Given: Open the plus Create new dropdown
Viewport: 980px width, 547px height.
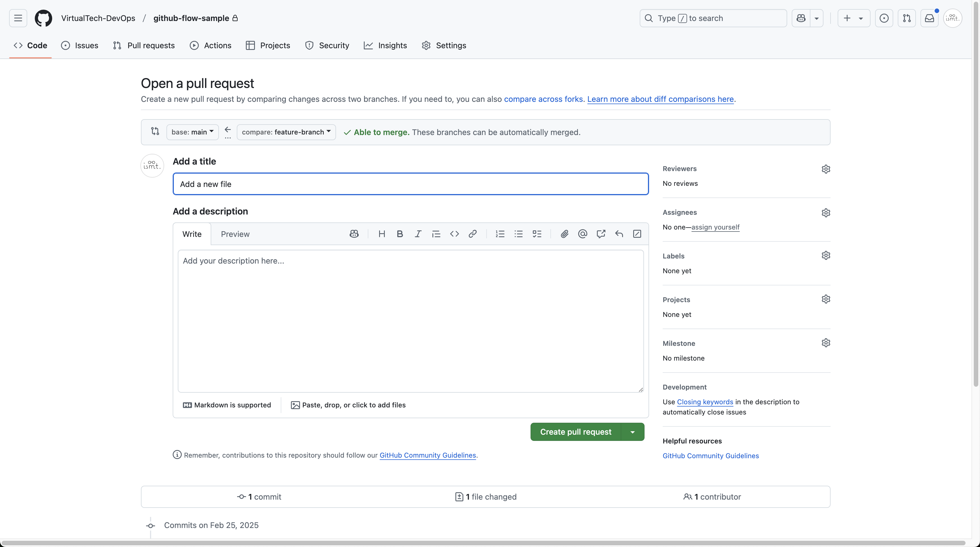Looking at the screenshot, I should [854, 18].
